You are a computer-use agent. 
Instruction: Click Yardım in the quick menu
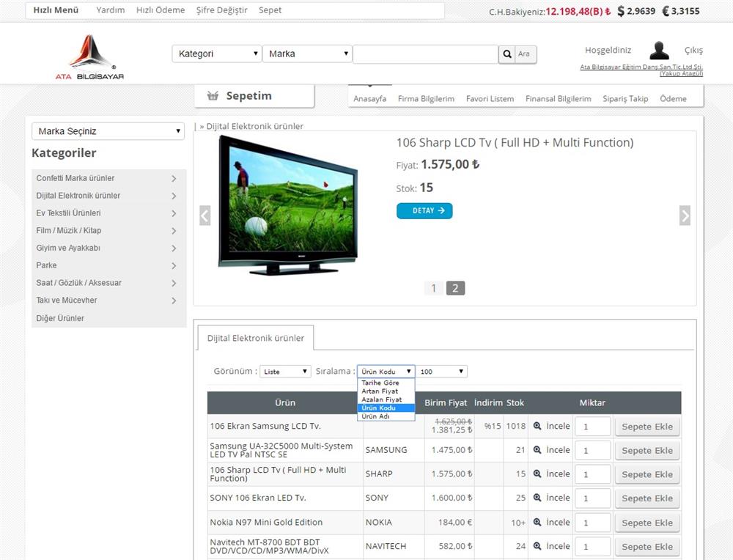(111, 10)
